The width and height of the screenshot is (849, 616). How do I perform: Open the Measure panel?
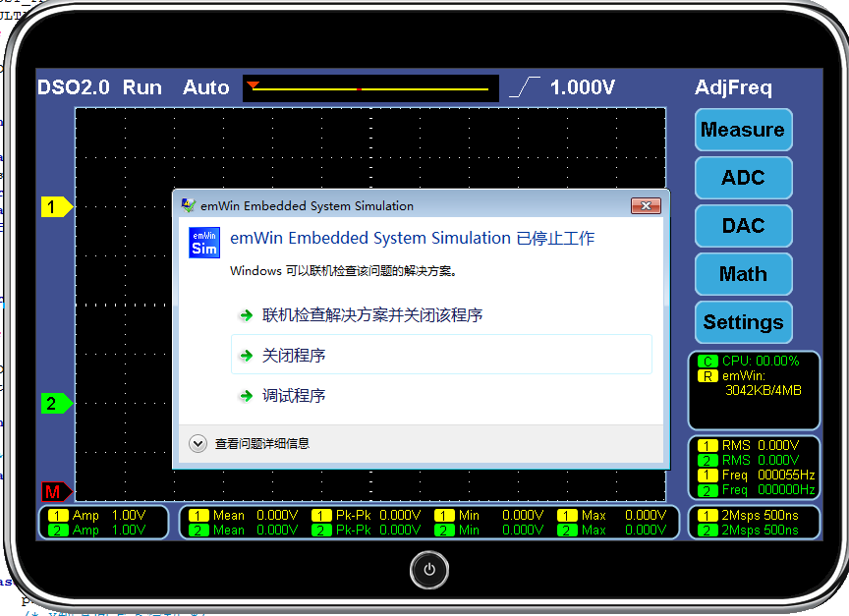point(744,130)
